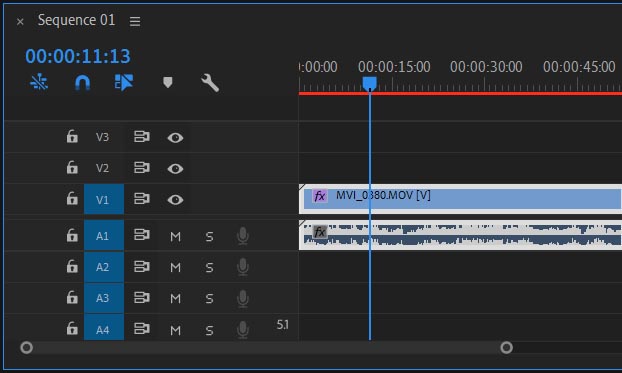This screenshot has width=622, height=373.
Task: Toggle lock on track V3
Action: coord(72,137)
